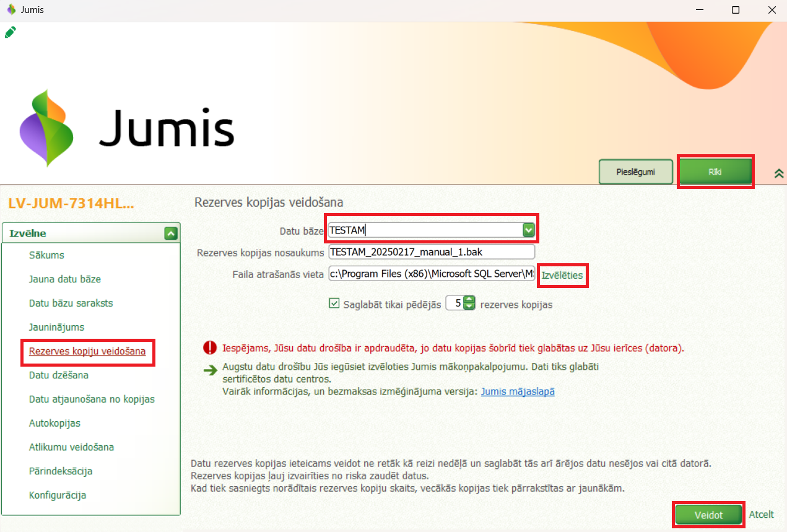Image resolution: width=787 pixels, height=532 pixels.
Task: Click the Faila atrašanās vieta field
Action: point(432,274)
